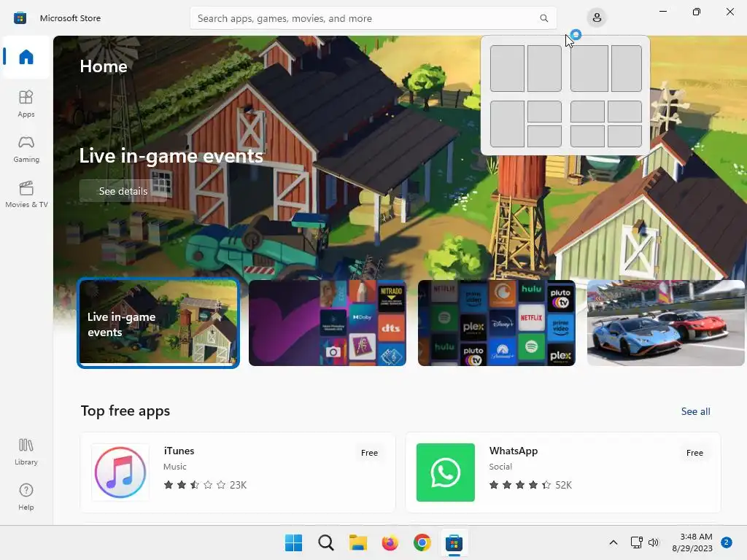Snap window to left half layout
This screenshot has height=560, width=747.
pos(507,69)
